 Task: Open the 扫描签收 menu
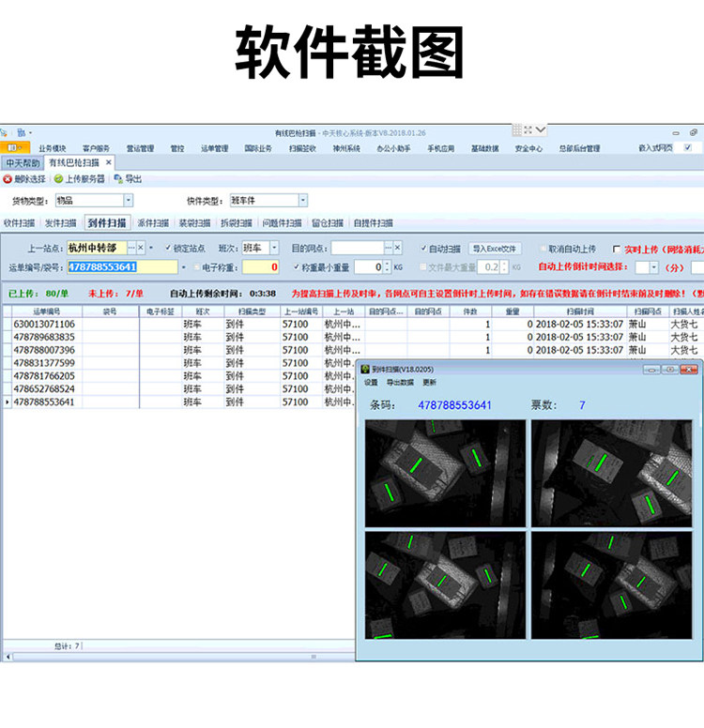click(x=302, y=148)
